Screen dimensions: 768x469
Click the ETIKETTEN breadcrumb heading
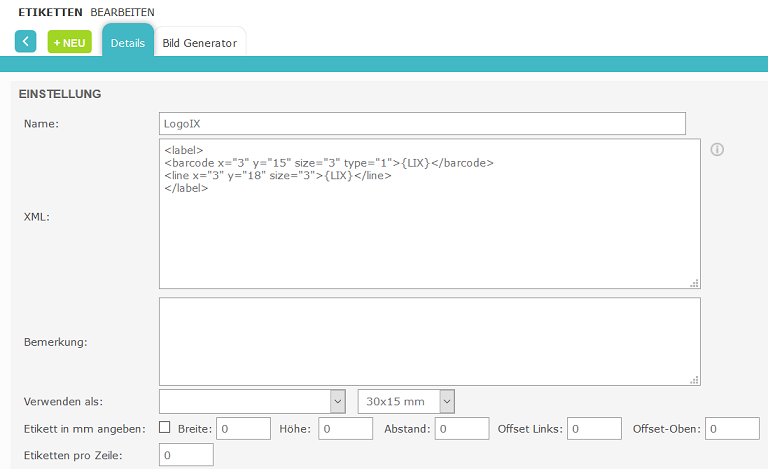coord(50,12)
